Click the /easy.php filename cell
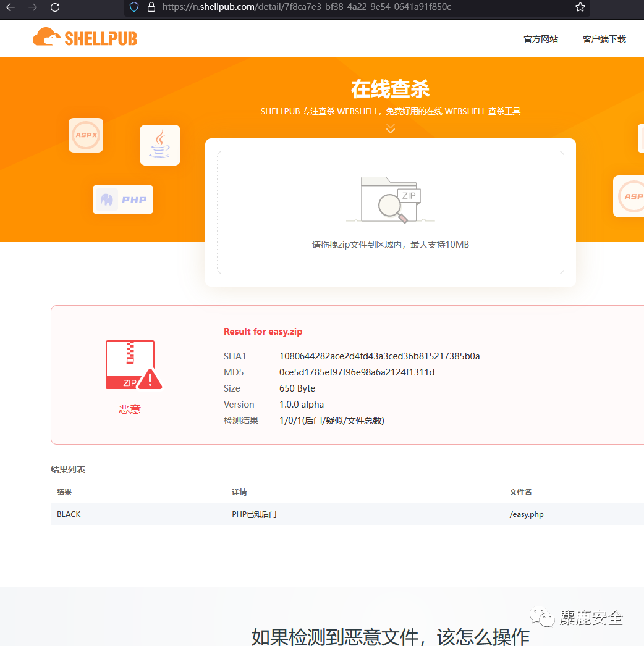The image size is (644, 646). click(527, 514)
